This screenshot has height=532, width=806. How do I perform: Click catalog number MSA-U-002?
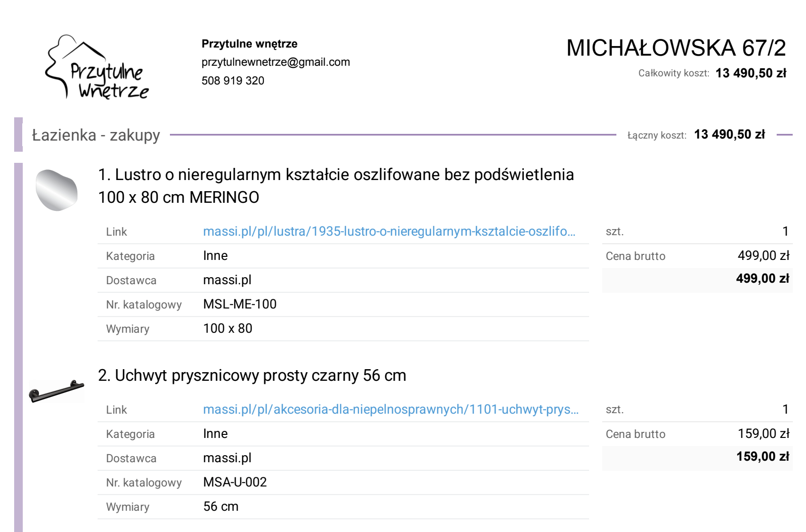tap(235, 482)
